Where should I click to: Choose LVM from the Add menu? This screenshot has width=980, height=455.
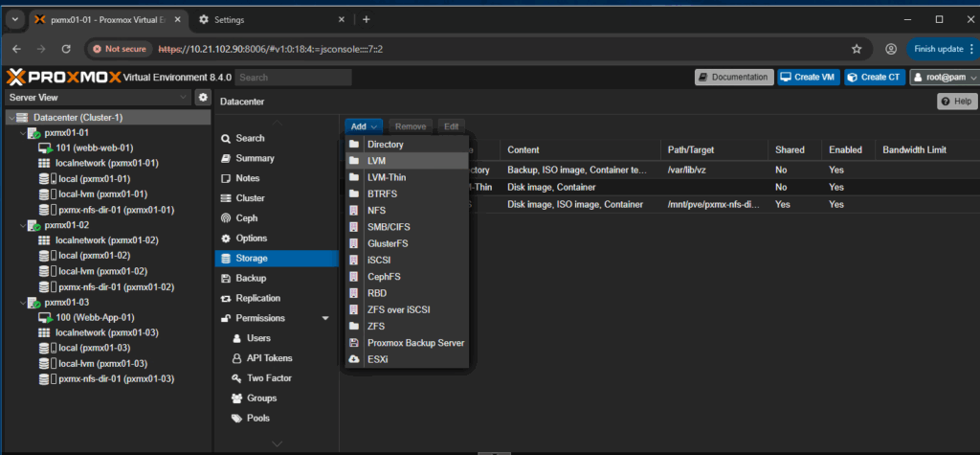click(x=407, y=161)
